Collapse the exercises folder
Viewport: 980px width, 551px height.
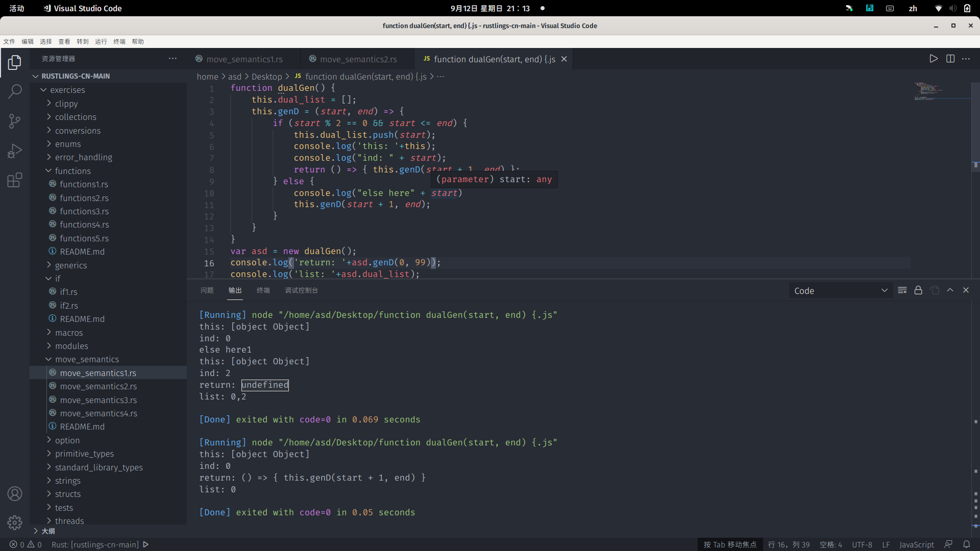(x=108, y=90)
